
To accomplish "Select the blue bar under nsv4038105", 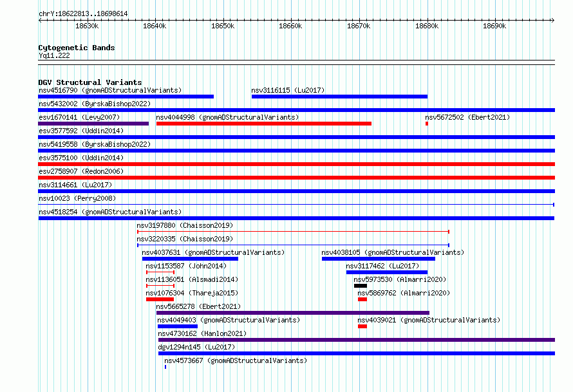I will click(x=379, y=259).
